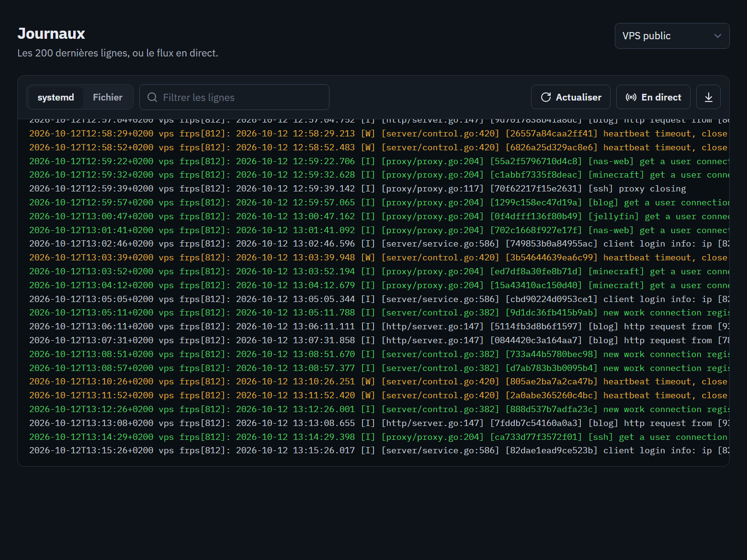Screen dimensions: 747x560
Task: Click the Actualiser button label
Action: pyautogui.click(x=578, y=97)
